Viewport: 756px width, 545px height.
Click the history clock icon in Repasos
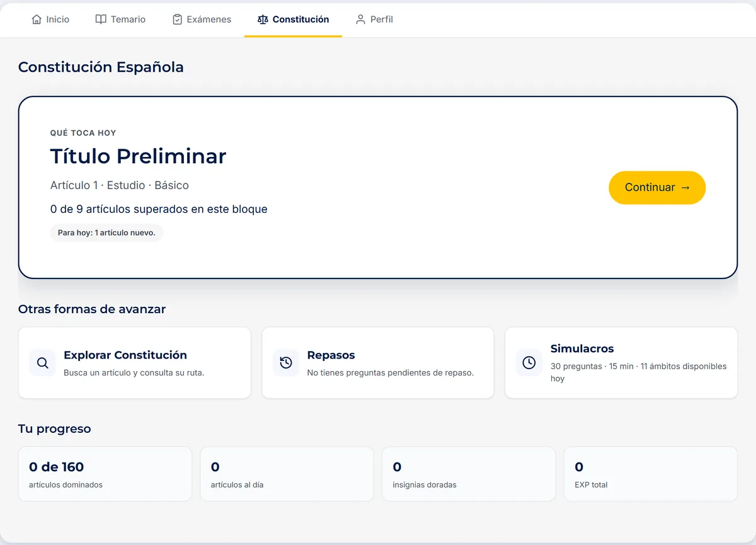286,363
